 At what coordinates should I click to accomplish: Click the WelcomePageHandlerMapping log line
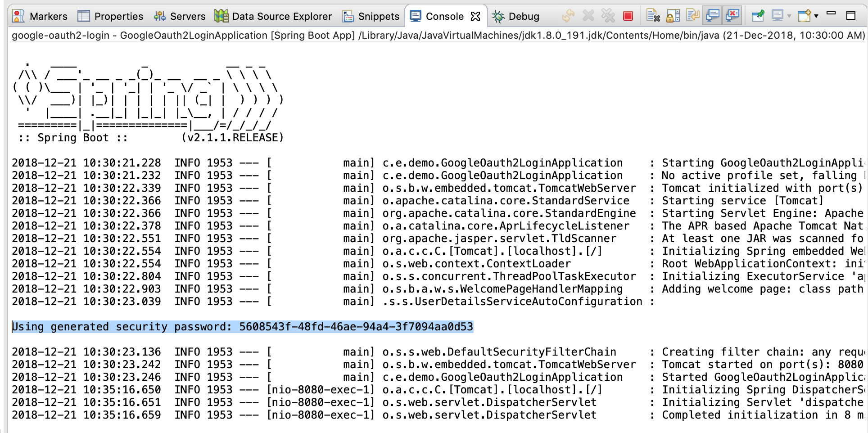(438, 289)
